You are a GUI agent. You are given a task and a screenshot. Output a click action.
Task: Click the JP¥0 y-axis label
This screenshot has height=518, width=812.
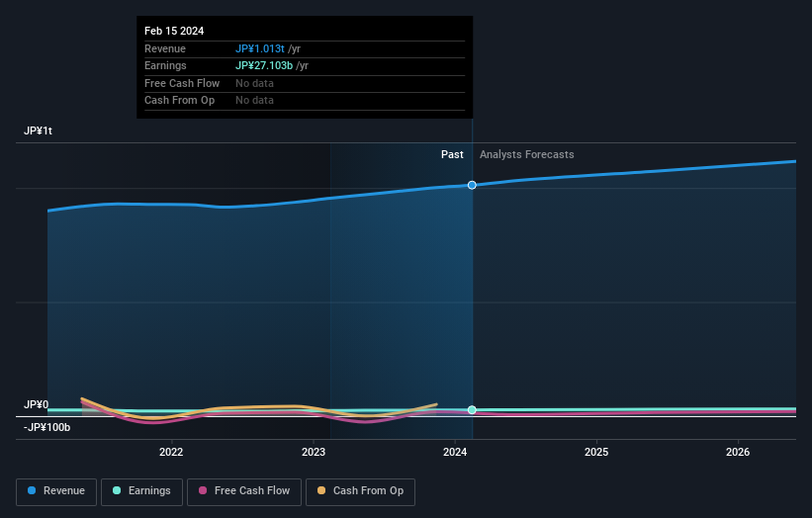point(36,404)
